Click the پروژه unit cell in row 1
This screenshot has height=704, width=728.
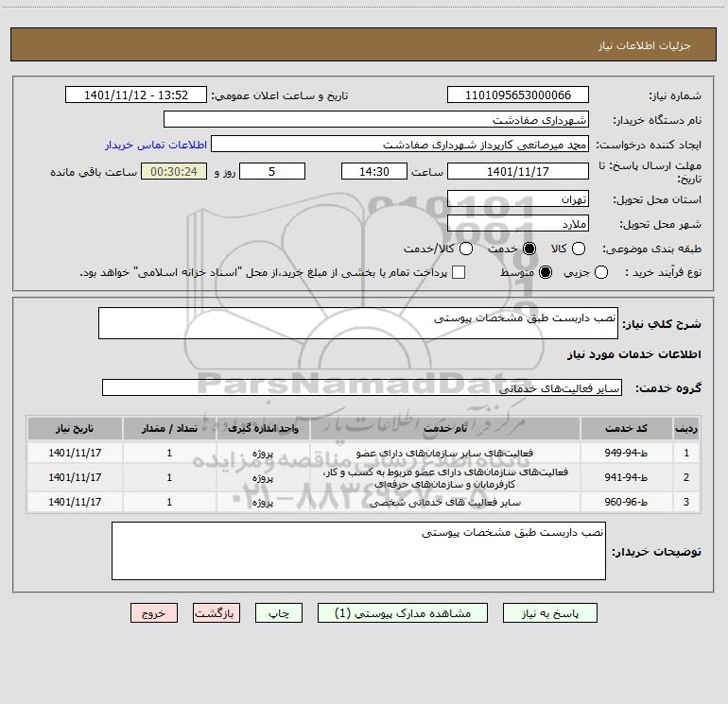263,453
